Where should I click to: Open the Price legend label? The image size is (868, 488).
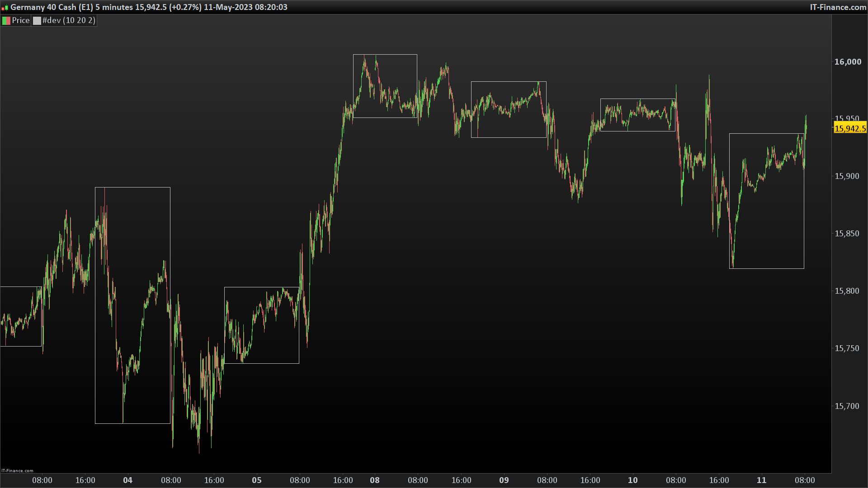pyautogui.click(x=20, y=20)
